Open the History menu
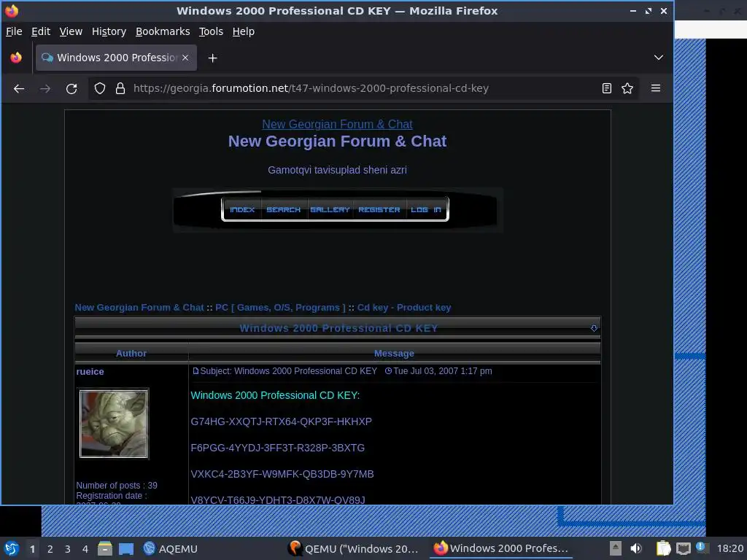Viewport: 747px width, 560px height. (x=109, y=31)
